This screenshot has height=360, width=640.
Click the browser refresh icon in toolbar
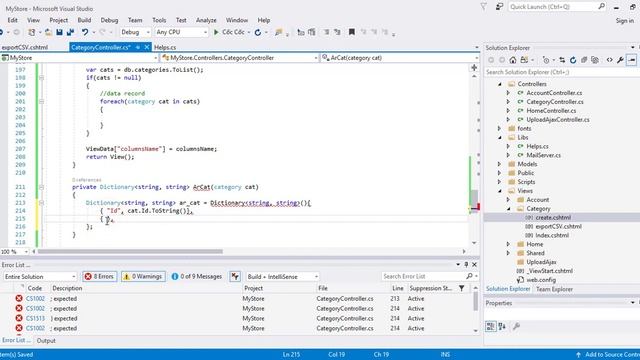click(x=258, y=32)
